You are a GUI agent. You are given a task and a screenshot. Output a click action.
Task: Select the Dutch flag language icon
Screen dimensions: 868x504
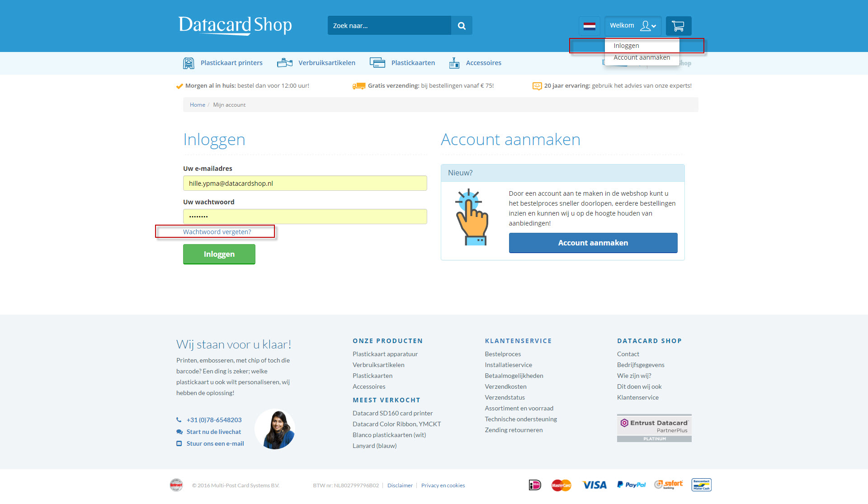click(x=590, y=26)
